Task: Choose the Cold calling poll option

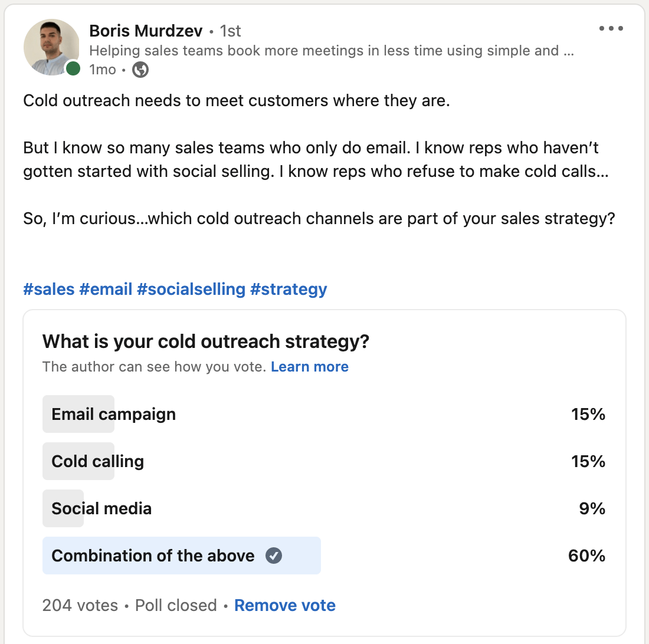Action: click(x=98, y=461)
